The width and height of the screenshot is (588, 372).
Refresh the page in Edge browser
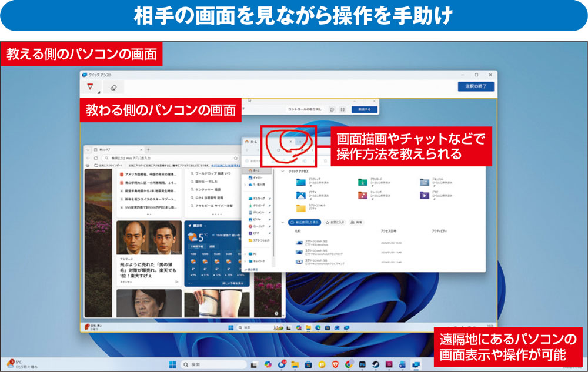coord(96,159)
